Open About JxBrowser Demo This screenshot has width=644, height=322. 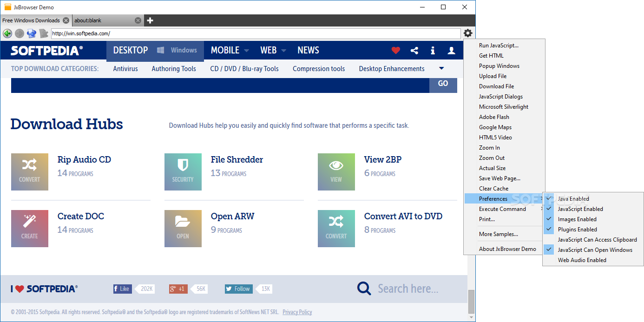504,249
